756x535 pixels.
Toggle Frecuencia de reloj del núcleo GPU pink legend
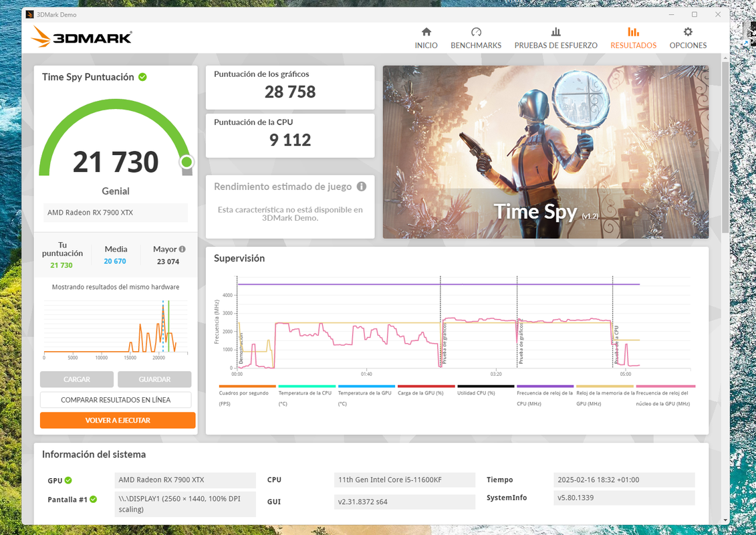point(665,396)
